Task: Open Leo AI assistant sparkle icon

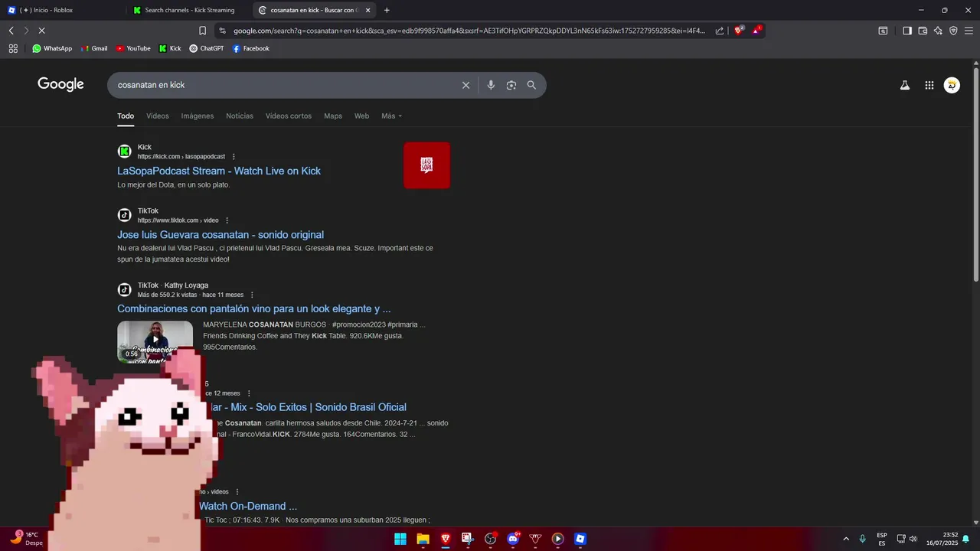Action: coord(938,31)
